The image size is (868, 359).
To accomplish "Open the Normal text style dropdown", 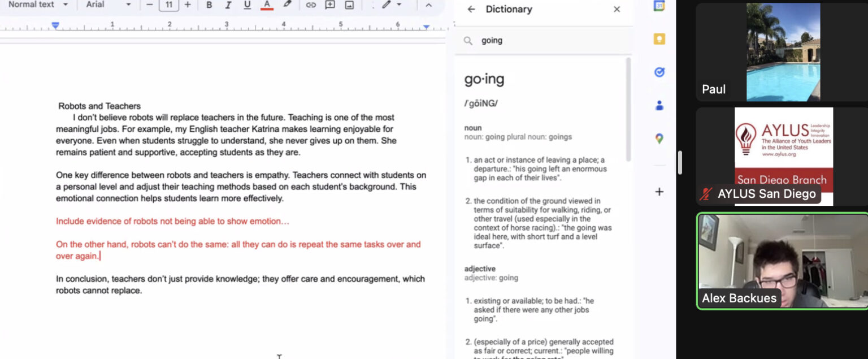I will pos(38,5).
